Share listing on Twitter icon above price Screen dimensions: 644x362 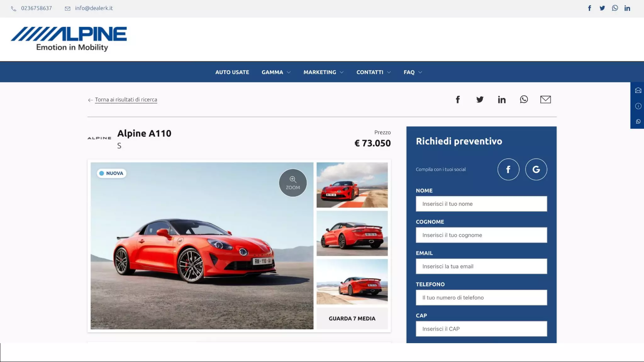tap(480, 100)
